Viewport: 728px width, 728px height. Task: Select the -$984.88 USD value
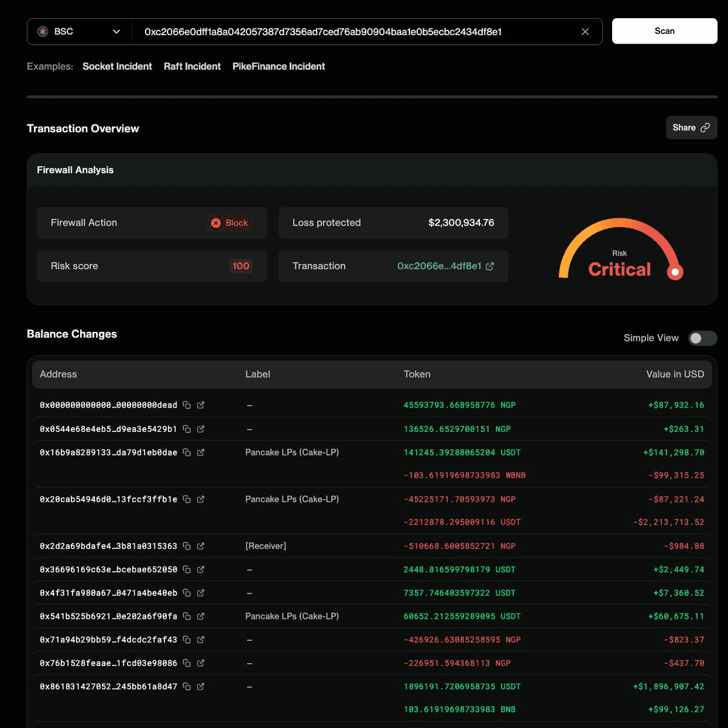[x=684, y=546]
